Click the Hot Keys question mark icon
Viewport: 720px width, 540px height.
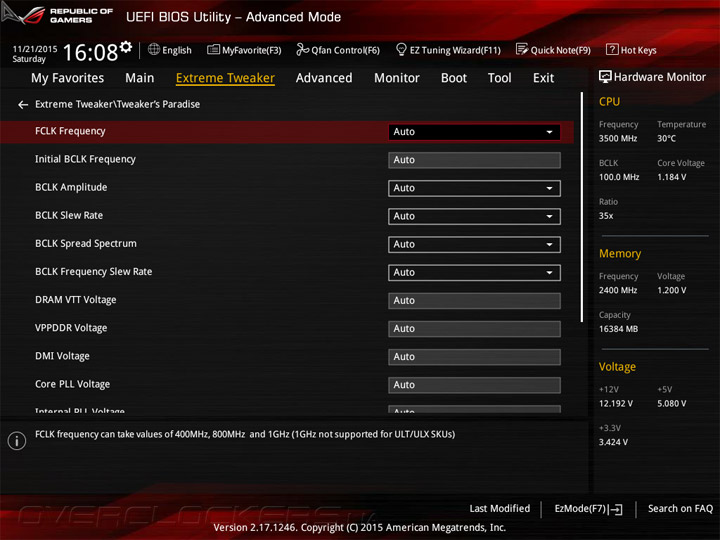(612, 50)
